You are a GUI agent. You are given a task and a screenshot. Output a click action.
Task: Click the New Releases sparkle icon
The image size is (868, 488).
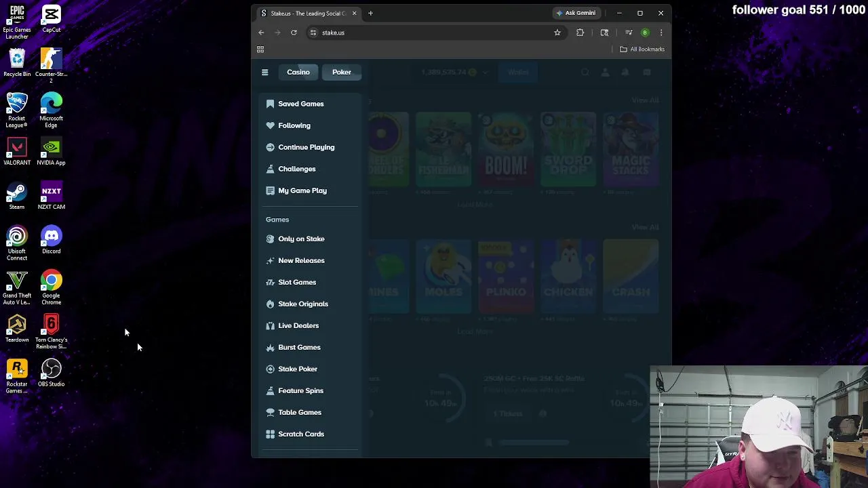270,260
